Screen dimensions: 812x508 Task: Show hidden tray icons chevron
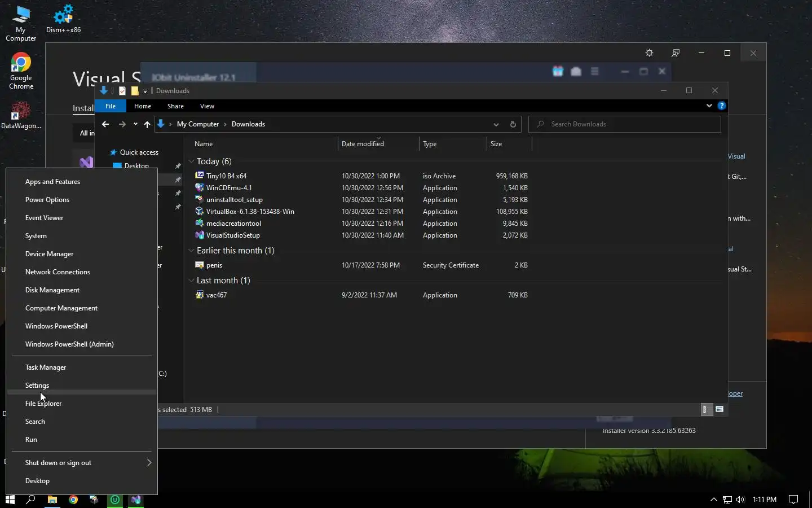click(x=713, y=500)
